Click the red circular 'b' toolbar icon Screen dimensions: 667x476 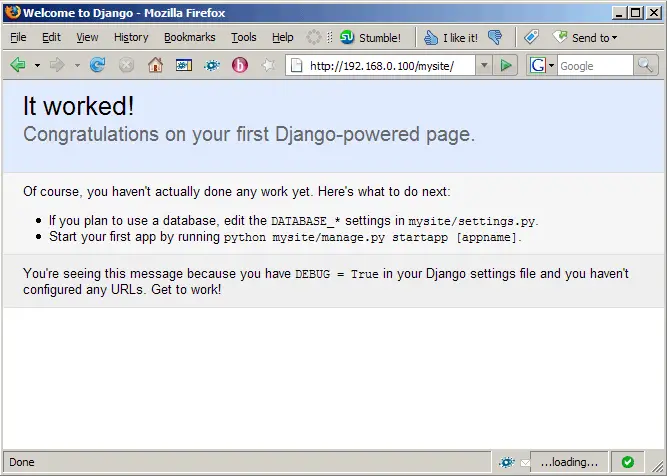(x=240, y=65)
